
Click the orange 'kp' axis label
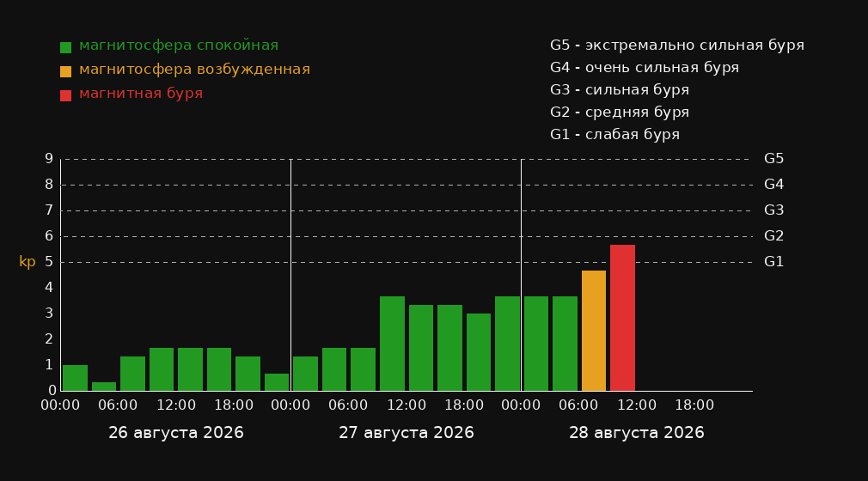[x=28, y=262]
